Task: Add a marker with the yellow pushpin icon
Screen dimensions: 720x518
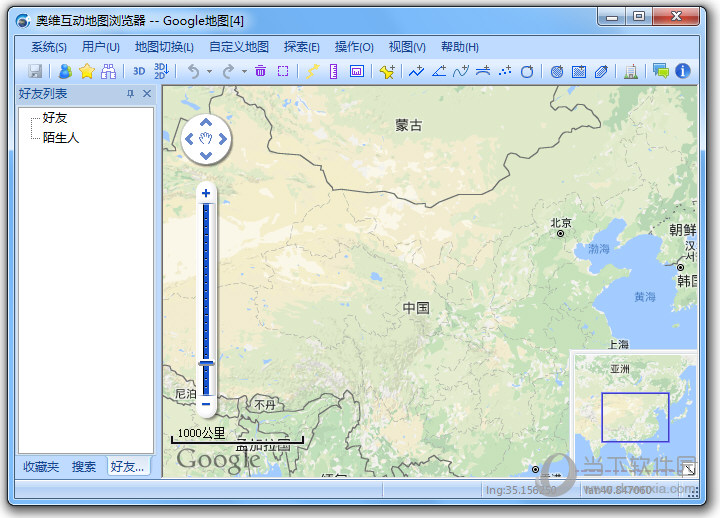Action: (387, 71)
